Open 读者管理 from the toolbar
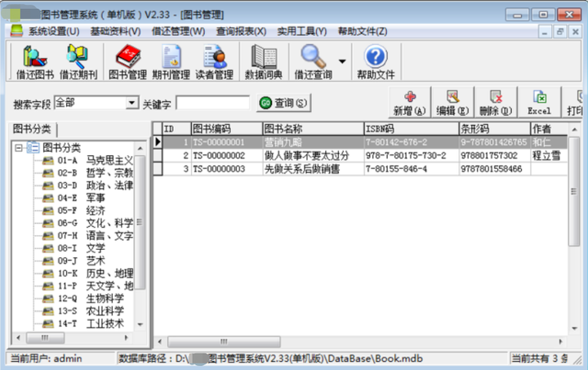588x370 pixels. (215, 62)
